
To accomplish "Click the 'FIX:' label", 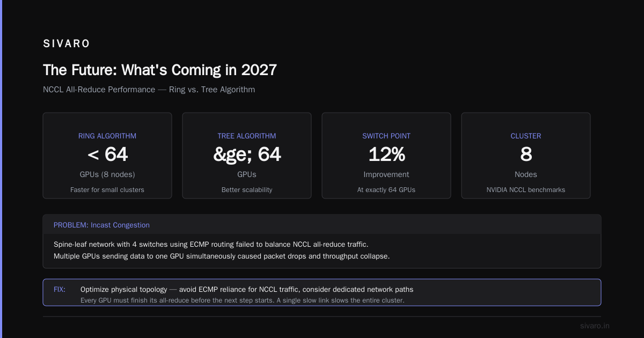I will (x=60, y=289).
